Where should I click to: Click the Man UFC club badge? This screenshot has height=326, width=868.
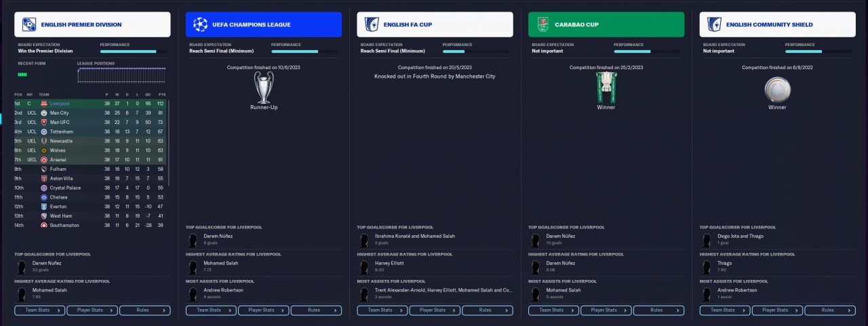tap(44, 122)
